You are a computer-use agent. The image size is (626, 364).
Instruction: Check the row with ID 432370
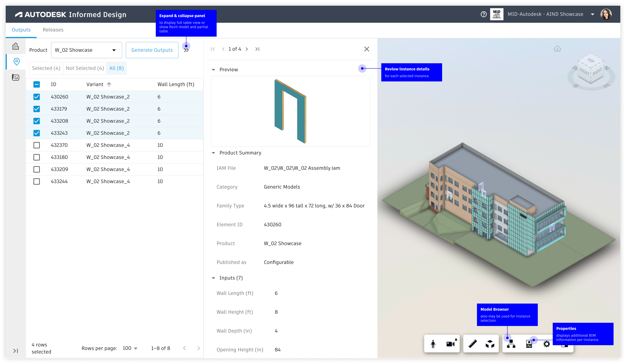(x=36, y=145)
